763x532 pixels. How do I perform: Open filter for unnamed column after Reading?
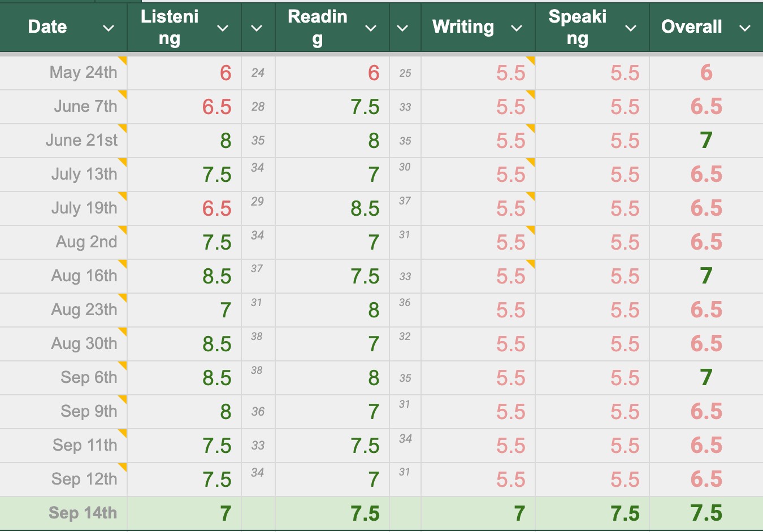[402, 28]
